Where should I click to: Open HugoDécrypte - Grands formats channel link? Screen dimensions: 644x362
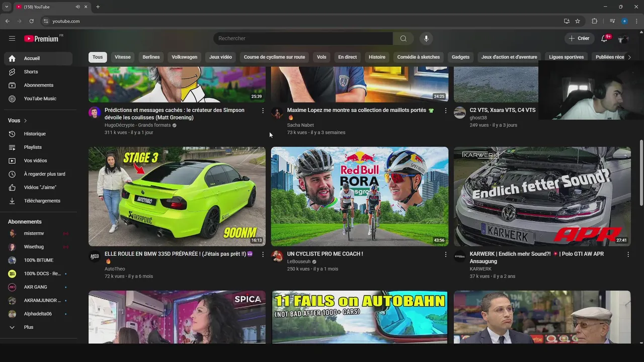tap(137, 125)
